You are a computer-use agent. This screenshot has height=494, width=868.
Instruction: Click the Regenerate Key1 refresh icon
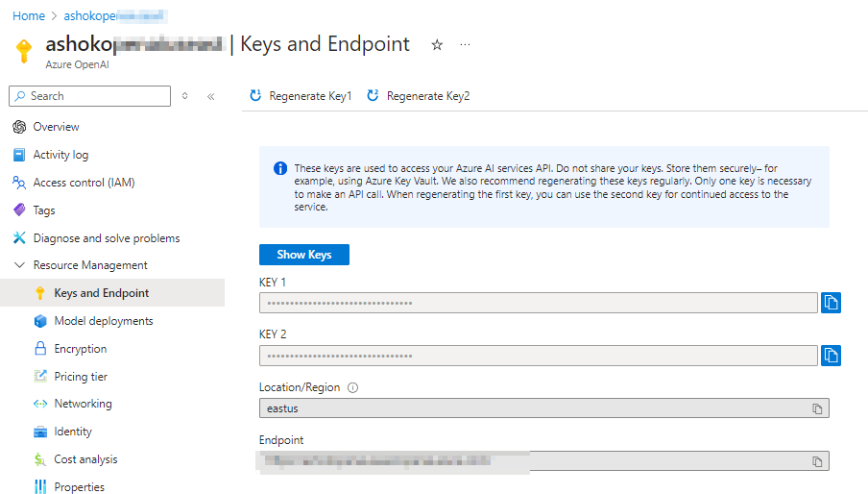[x=255, y=95]
